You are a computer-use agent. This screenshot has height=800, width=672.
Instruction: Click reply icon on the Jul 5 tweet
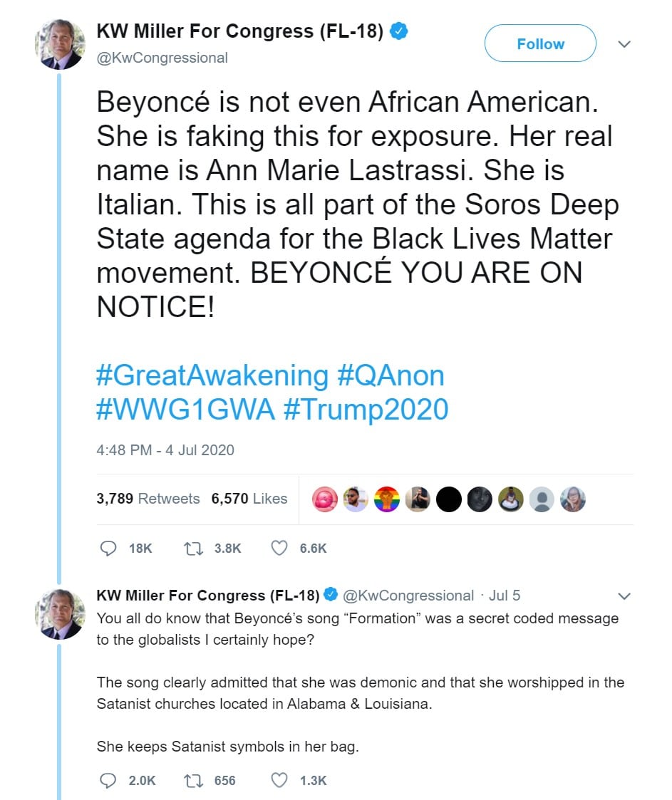click(108, 780)
